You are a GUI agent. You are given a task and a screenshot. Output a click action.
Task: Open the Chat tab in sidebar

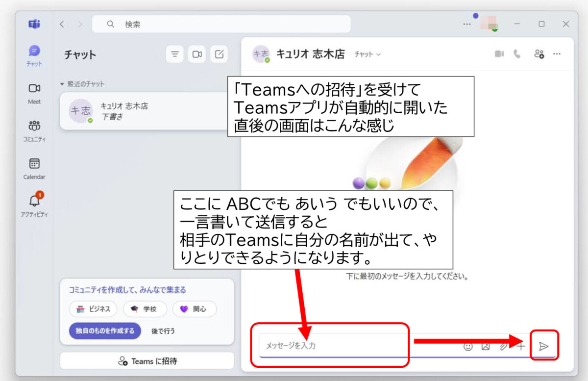click(x=34, y=55)
